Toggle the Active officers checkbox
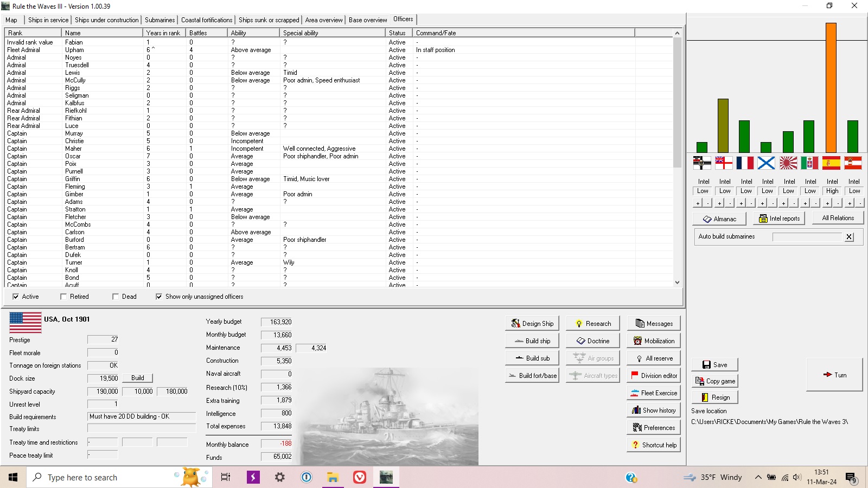Image resolution: width=868 pixels, height=488 pixels. pos(16,297)
